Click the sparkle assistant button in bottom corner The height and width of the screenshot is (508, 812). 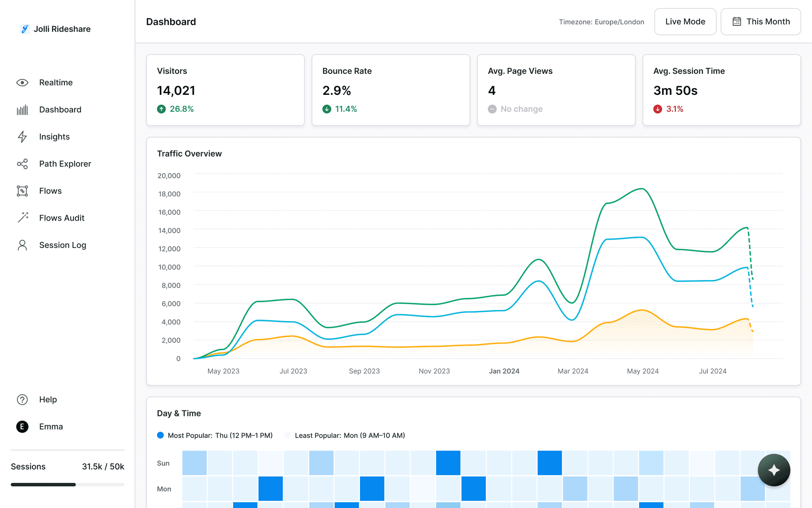click(x=774, y=470)
